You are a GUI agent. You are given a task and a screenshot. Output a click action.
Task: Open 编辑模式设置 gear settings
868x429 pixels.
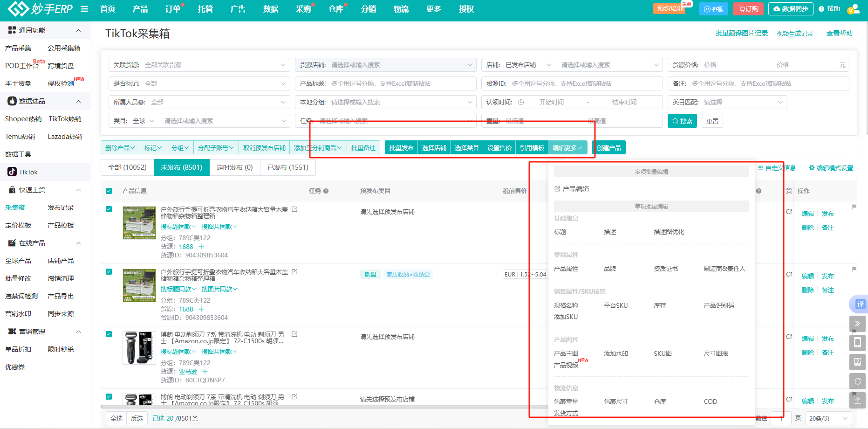click(831, 168)
